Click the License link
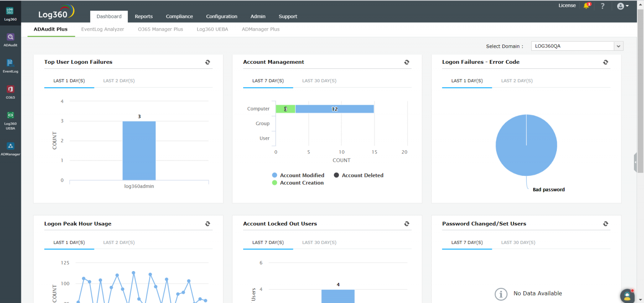Image resolution: width=644 pixels, height=303 pixels. coord(567,5)
